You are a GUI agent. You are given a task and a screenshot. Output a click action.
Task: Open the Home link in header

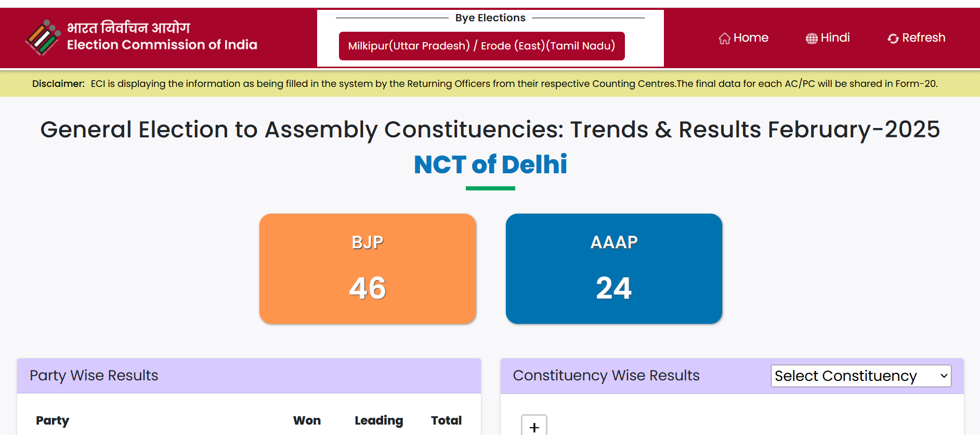pos(744,38)
